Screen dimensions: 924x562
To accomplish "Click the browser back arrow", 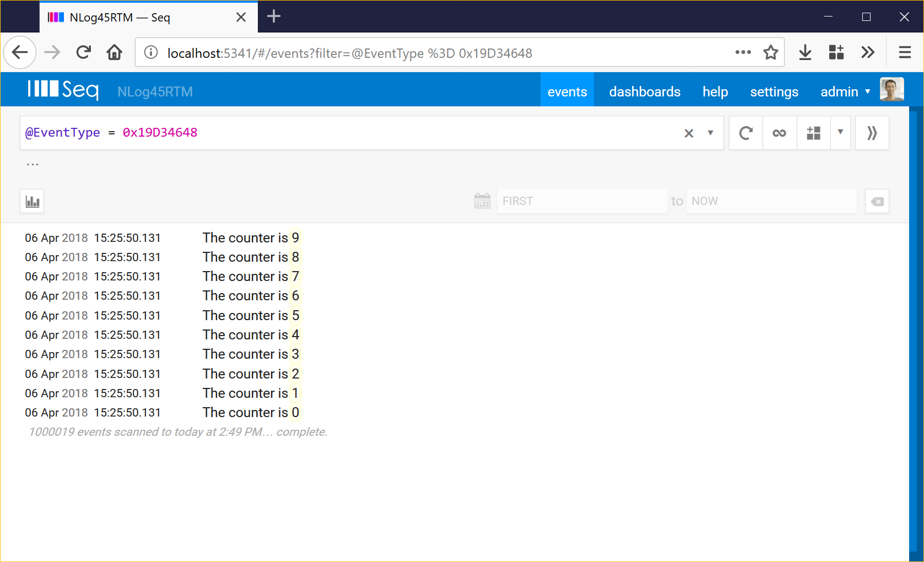I will 20,53.
